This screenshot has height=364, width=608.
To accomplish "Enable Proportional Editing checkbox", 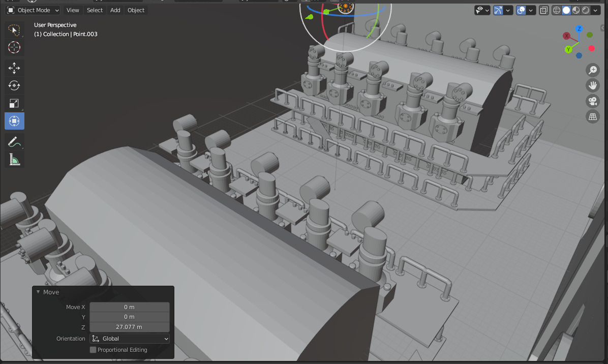I will [93, 350].
